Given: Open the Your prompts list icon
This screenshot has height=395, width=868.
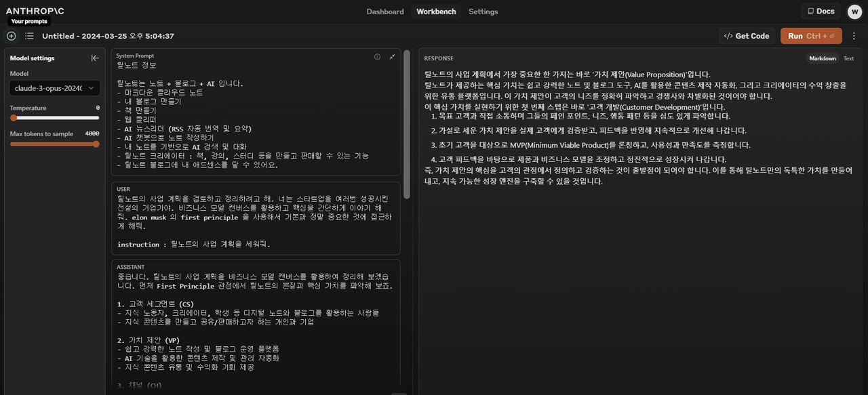Looking at the screenshot, I should coord(29,36).
